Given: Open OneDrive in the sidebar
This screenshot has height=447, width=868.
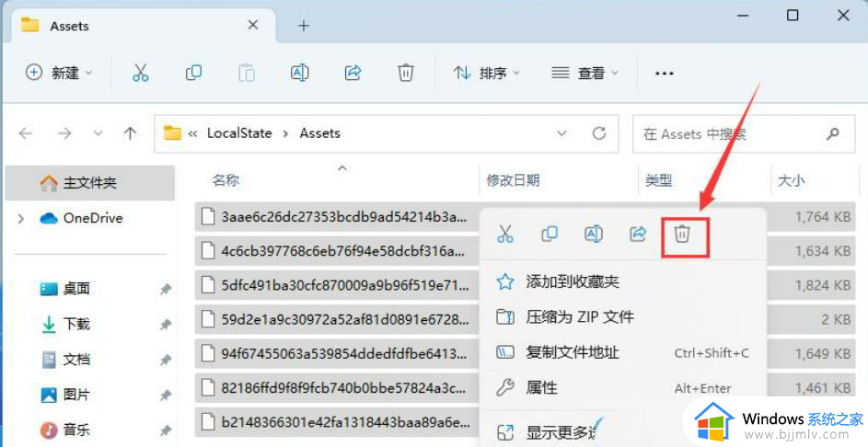Looking at the screenshot, I should coord(81,219).
